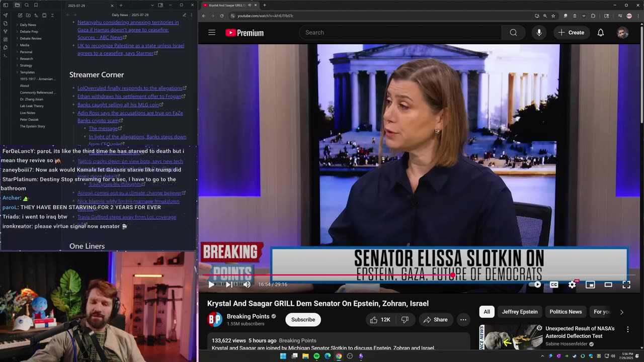Mute the video volume speaker
This screenshot has height=362, width=644.
coord(247,285)
